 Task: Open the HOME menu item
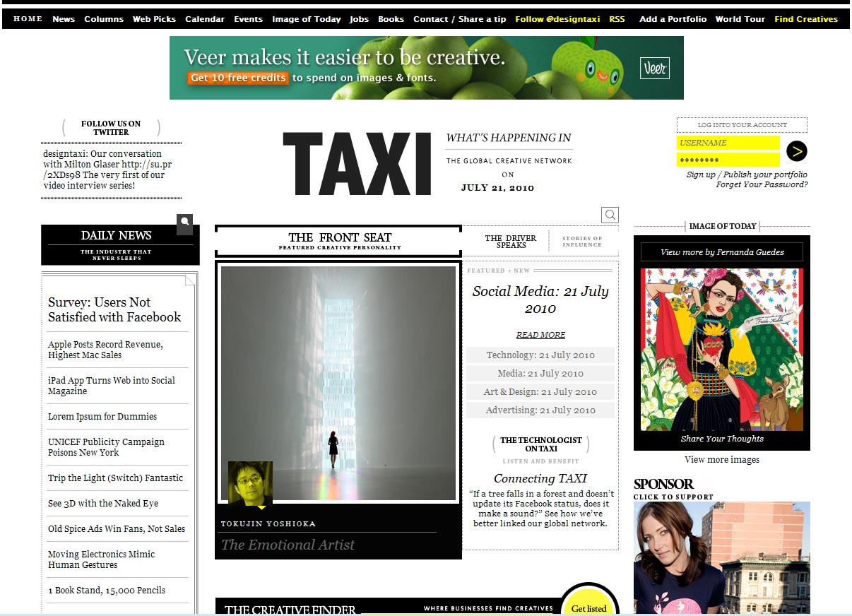(x=28, y=19)
